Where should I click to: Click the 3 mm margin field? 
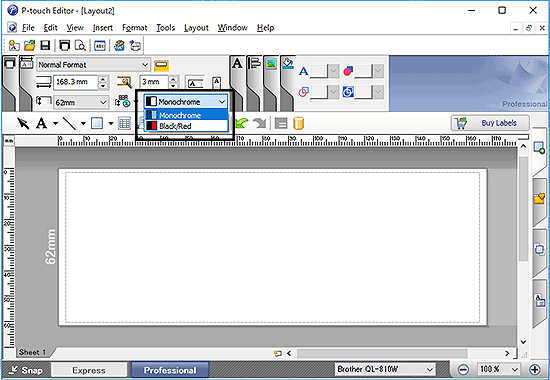[x=154, y=82]
